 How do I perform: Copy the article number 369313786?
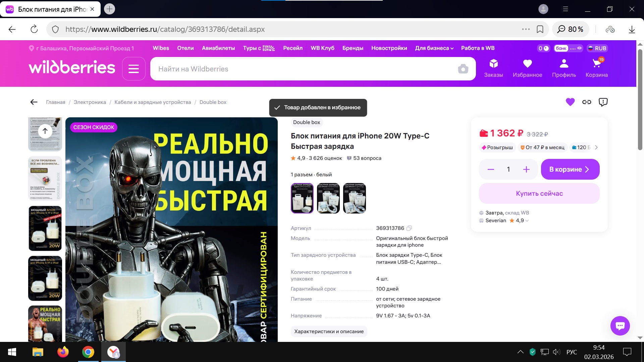(x=409, y=228)
